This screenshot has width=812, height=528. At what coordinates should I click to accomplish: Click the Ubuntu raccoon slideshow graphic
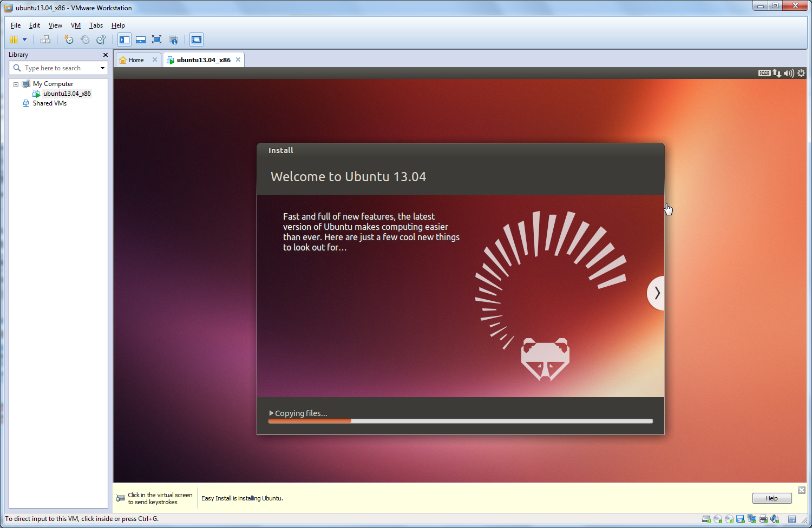click(551, 296)
